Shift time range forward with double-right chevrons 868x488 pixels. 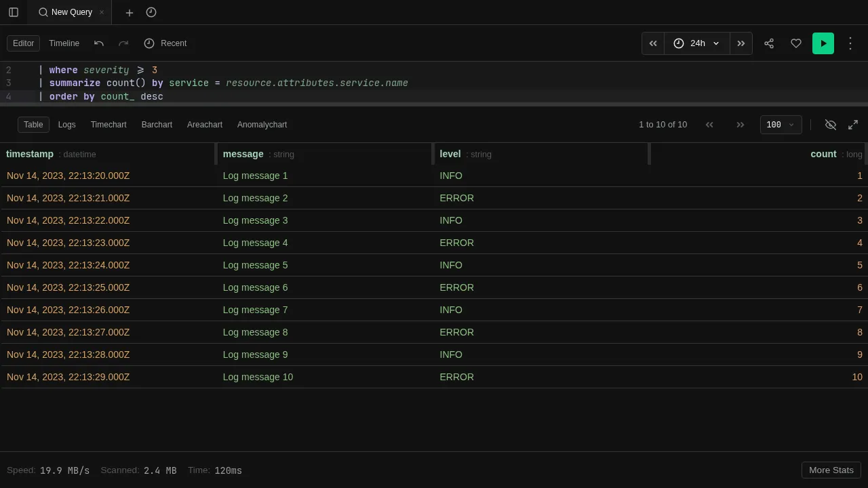(x=741, y=43)
